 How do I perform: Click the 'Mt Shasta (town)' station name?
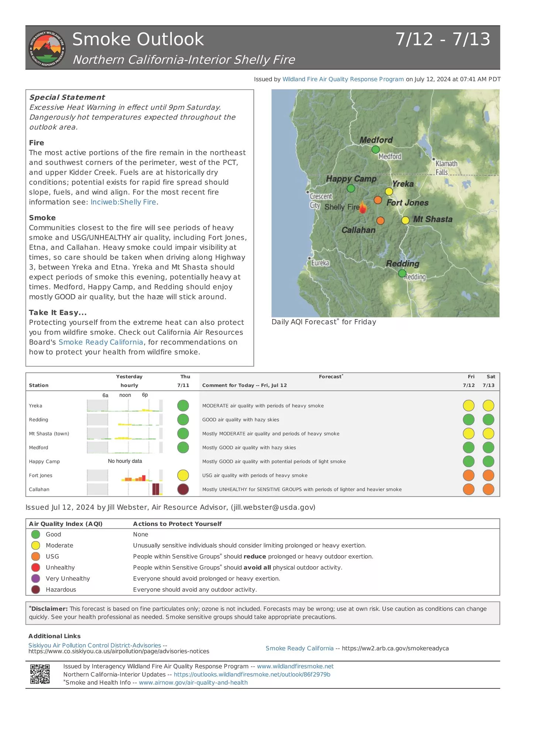(x=49, y=434)
